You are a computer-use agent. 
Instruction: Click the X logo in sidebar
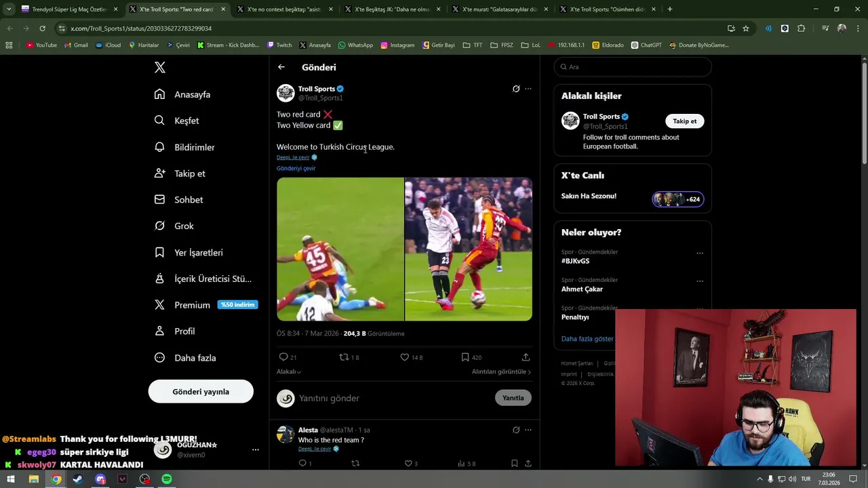(160, 67)
